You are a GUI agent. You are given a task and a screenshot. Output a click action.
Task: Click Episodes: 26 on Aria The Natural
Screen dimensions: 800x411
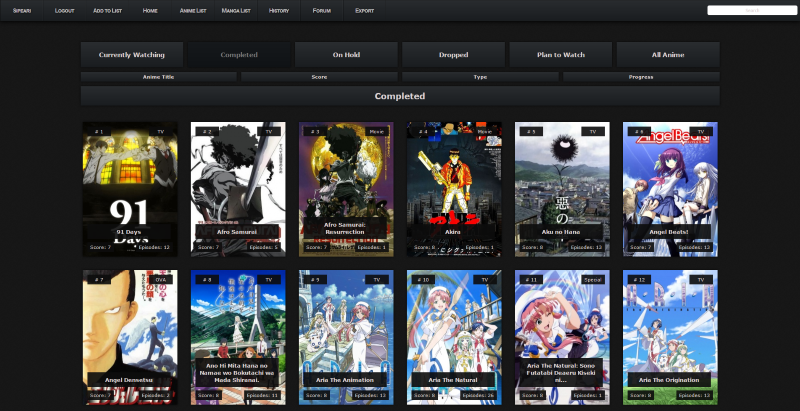pyautogui.click(x=477, y=395)
